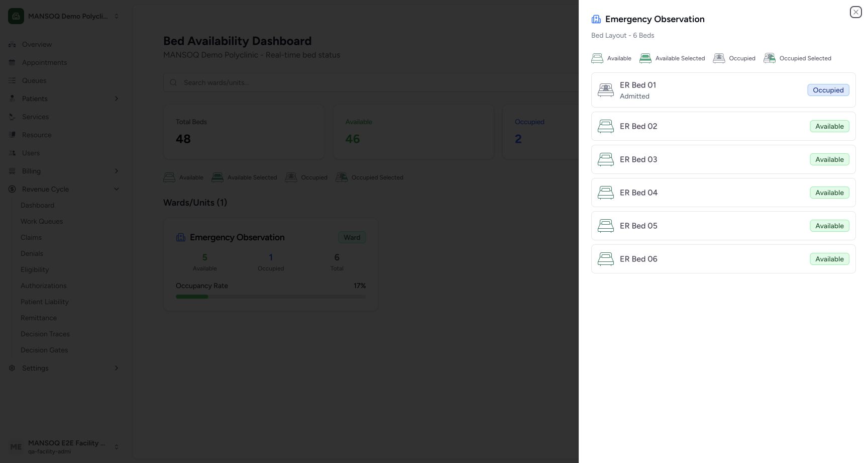Screen dimensions: 868x463
Task: Click the Settings gear icon
Action: 12,368
